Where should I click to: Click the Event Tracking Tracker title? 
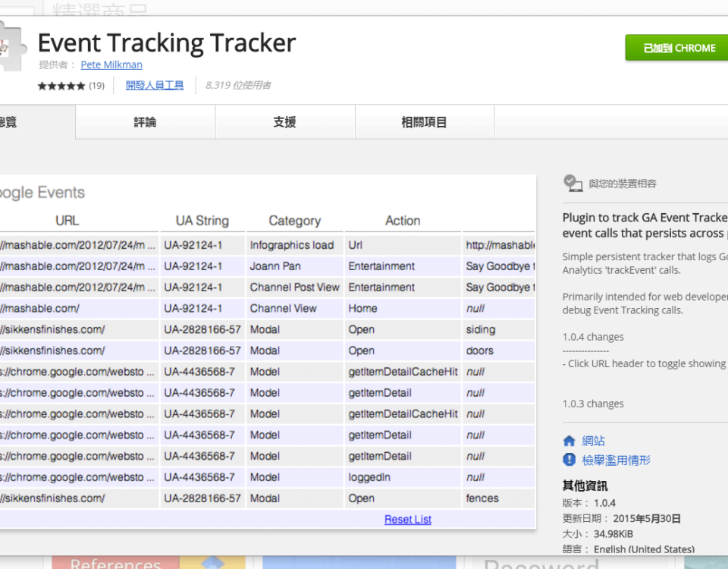click(167, 43)
